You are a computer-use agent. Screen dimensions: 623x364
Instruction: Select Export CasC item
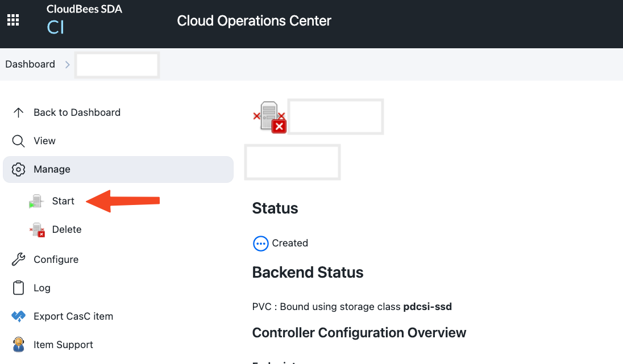coord(73,316)
